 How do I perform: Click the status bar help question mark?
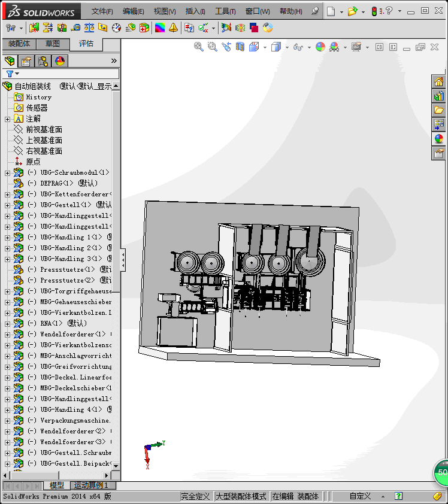click(398, 496)
